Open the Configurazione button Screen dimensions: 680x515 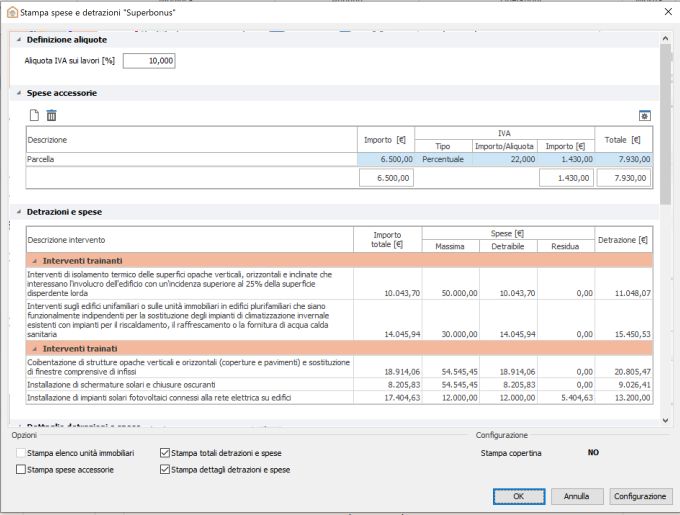[640, 496]
